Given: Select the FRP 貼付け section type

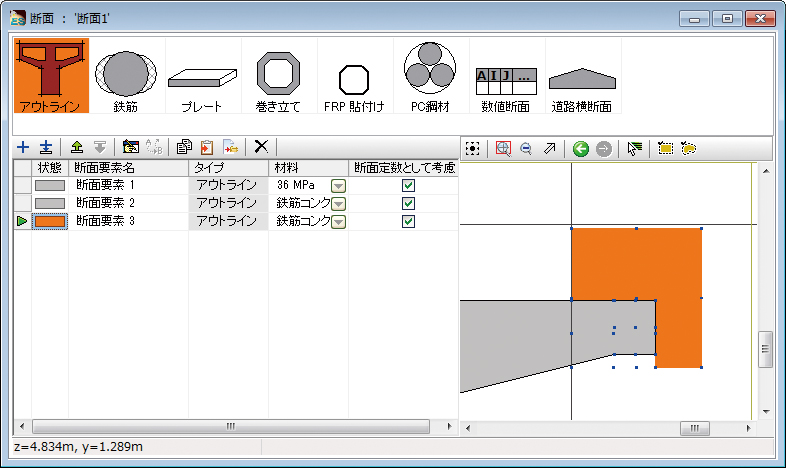Looking at the screenshot, I should [x=354, y=76].
